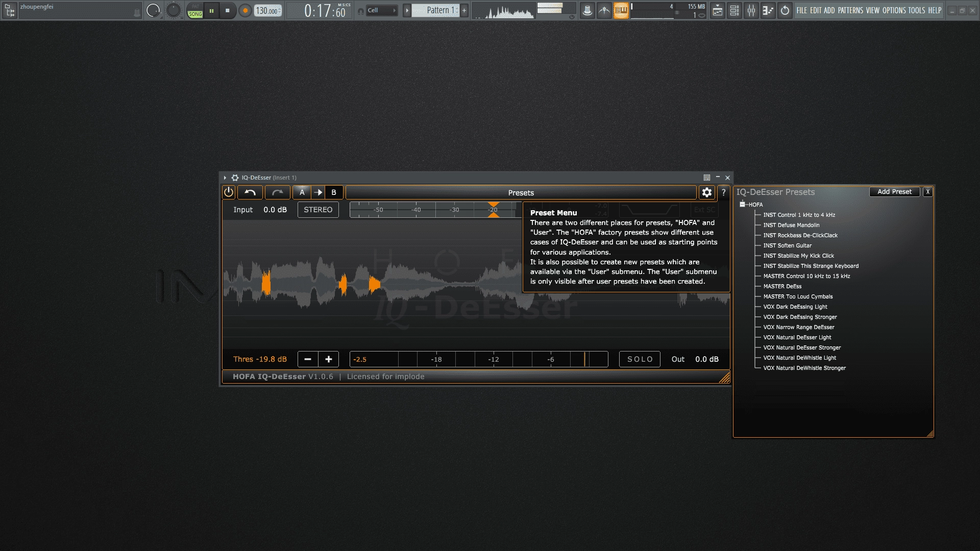The height and width of the screenshot is (551, 980).
Task: Select INST Soften Guitar preset
Action: point(787,245)
